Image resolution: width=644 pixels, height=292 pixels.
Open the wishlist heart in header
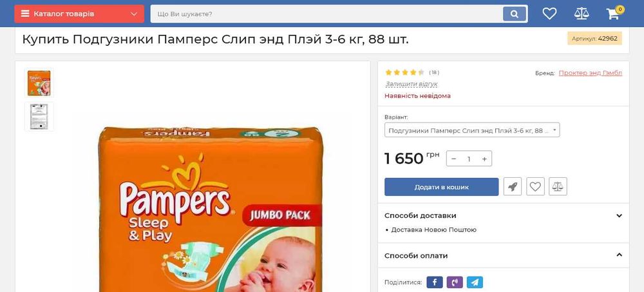(549, 14)
